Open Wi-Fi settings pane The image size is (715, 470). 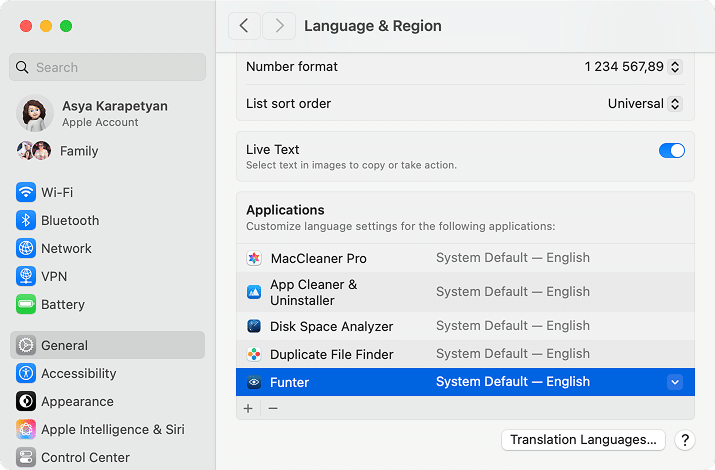[x=108, y=192]
